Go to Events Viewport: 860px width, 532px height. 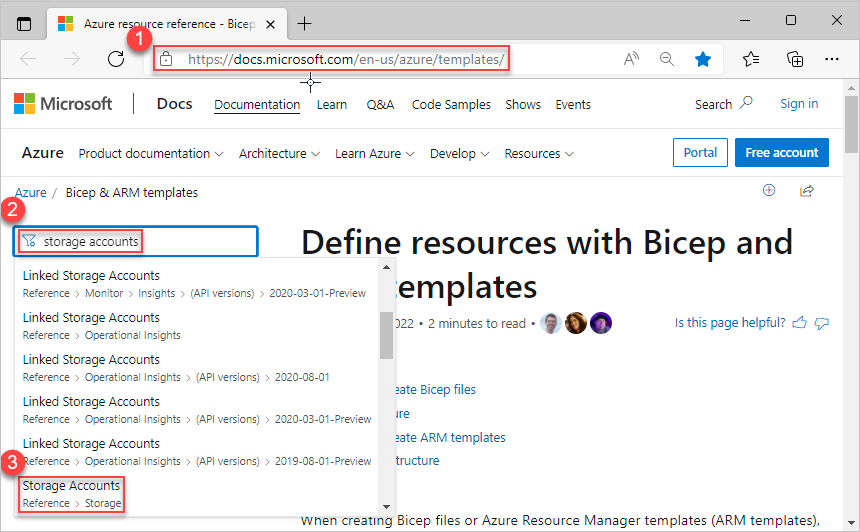573,104
